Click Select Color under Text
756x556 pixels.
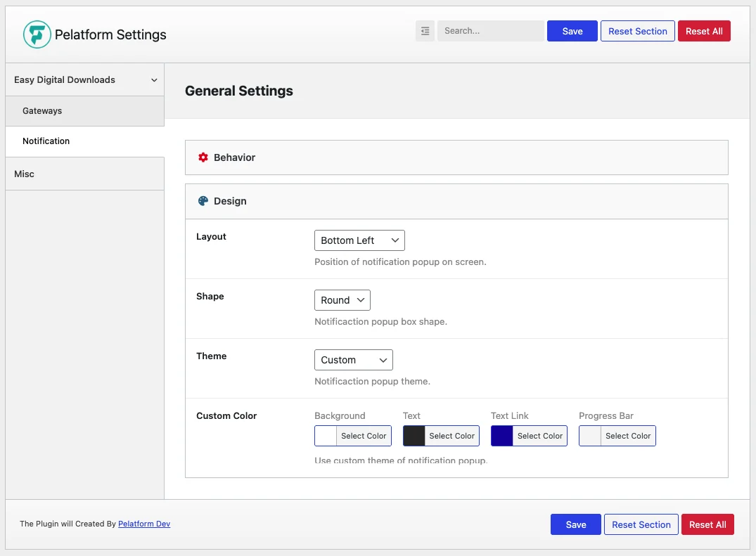click(451, 436)
